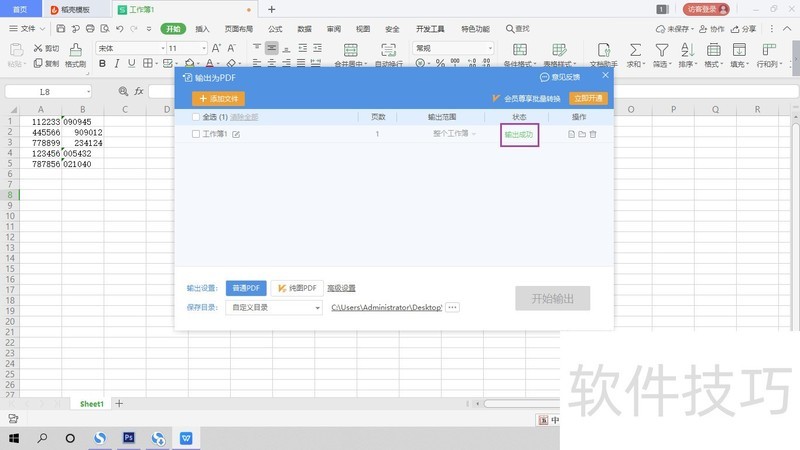The height and width of the screenshot is (450, 800).
Task: Increase font size with the A+ icon
Action: (x=216, y=48)
